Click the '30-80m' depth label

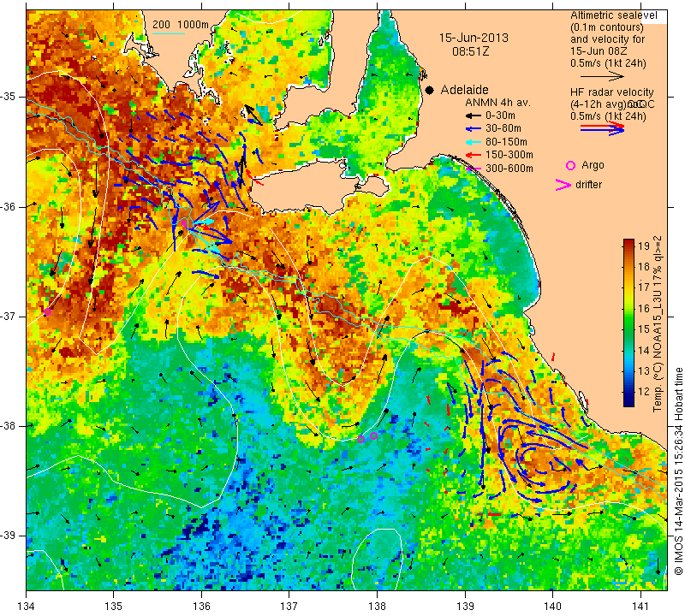(x=503, y=129)
